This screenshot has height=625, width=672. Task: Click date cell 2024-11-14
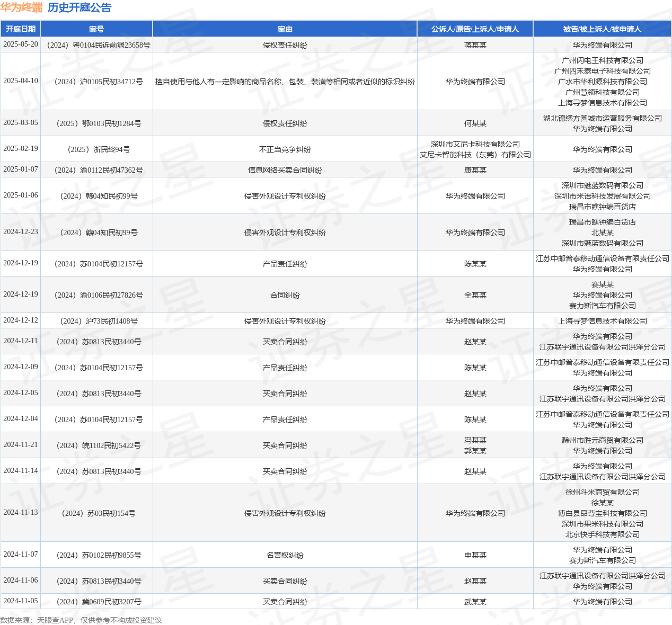pos(21,471)
